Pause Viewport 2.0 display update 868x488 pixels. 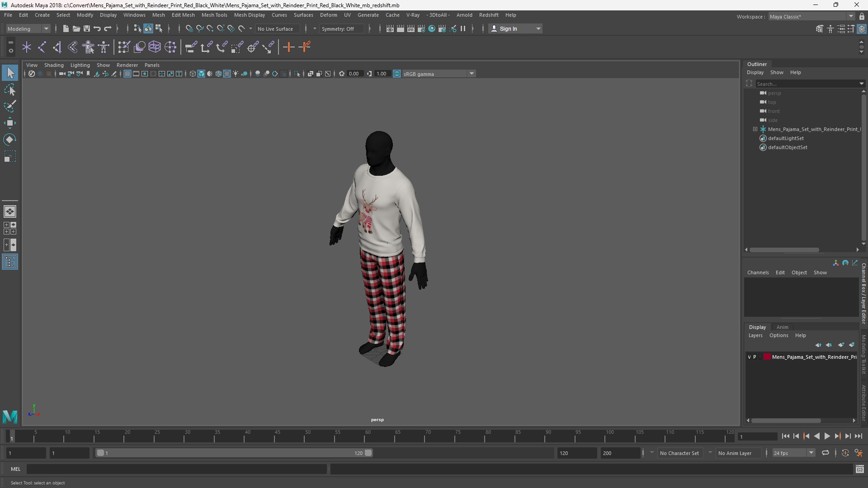[463, 29]
